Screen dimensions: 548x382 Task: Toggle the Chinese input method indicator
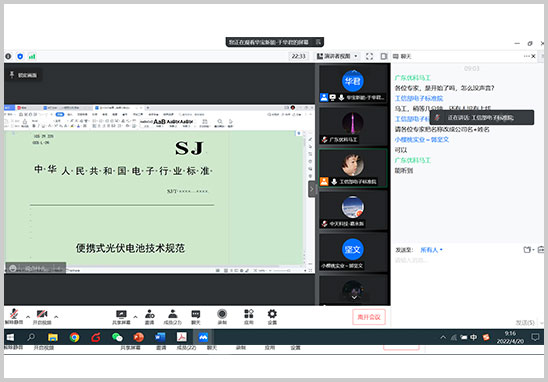coord(474,337)
